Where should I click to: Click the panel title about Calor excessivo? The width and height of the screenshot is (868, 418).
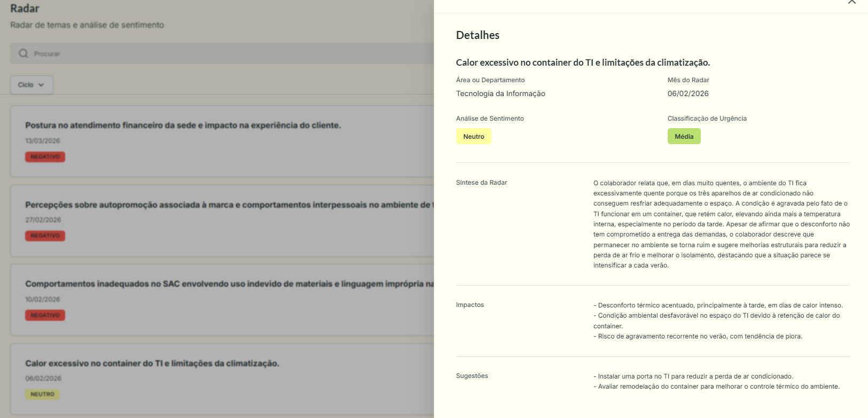tap(583, 62)
